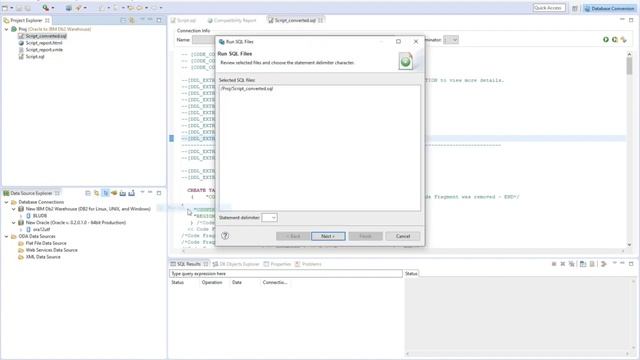640x360 pixels.
Task: Click the Collapse All icon in Data Source Explorer
Action: tap(88, 193)
